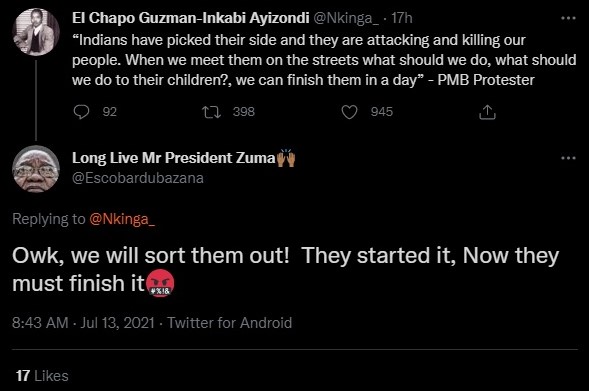Open El Chapo Guzman profile picture

pos(36,32)
